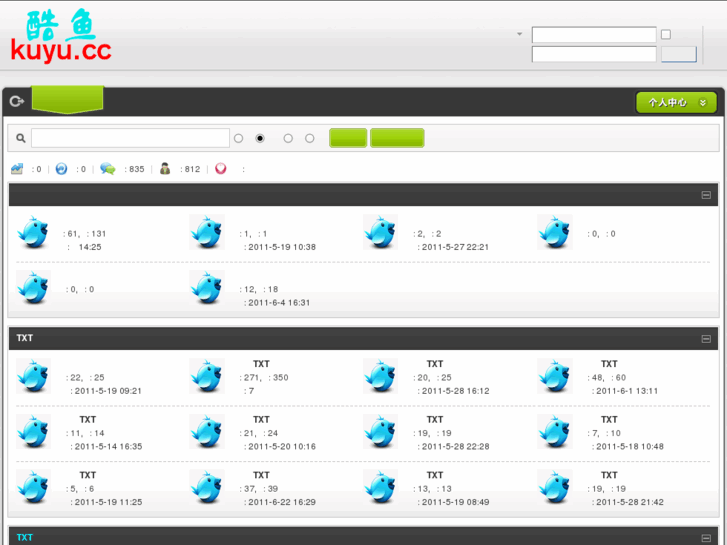Click into the lower login input field
The width and height of the screenshot is (727, 545).
(x=594, y=54)
